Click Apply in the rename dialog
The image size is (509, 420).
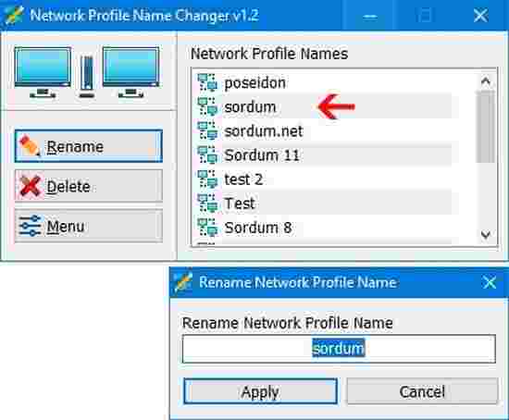[260, 391]
